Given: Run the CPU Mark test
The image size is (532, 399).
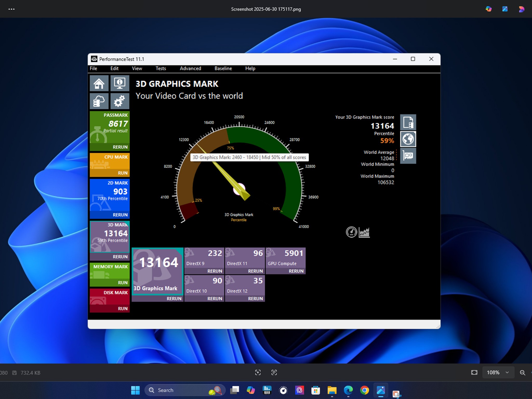Looking at the screenshot, I should (x=123, y=173).
